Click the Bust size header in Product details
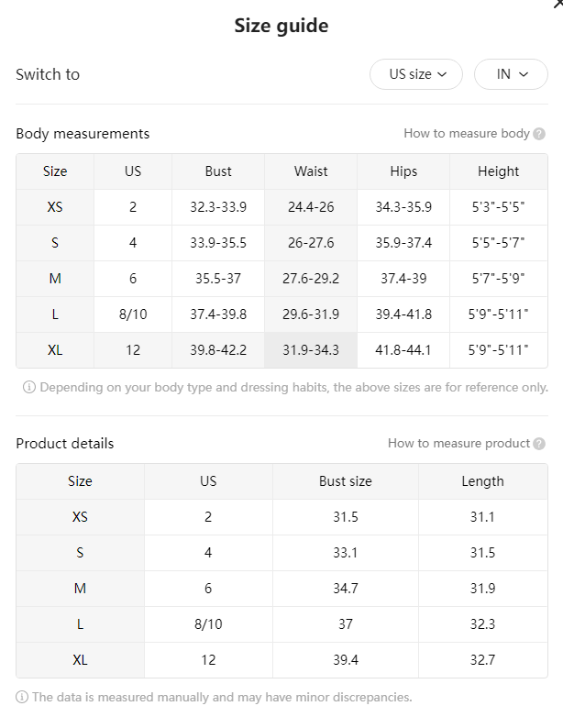563x728 pixels. [x=346, y=481]
